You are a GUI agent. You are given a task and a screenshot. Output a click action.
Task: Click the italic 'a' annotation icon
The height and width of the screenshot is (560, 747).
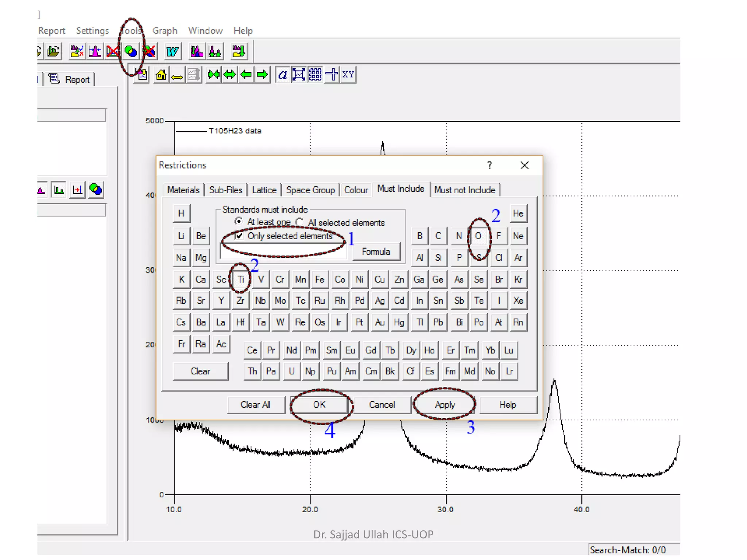click(282, 75)
